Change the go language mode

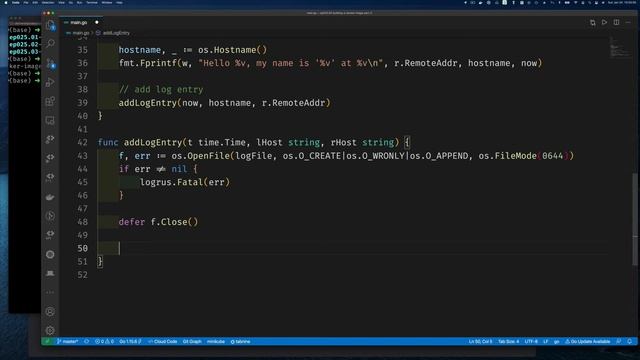[556, 342]
